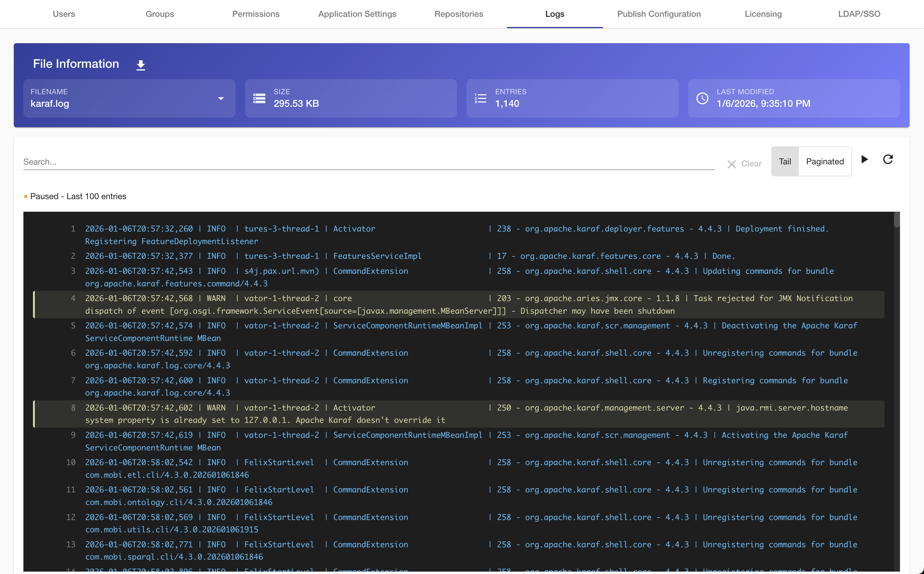
Task: Click the storage Size icon
Action: tap(259, 98)
